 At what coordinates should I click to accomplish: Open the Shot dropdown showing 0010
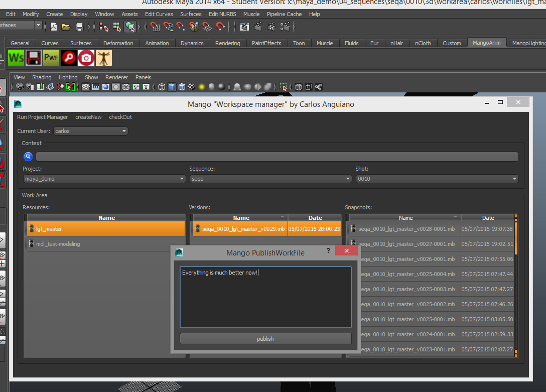point(437,179)
